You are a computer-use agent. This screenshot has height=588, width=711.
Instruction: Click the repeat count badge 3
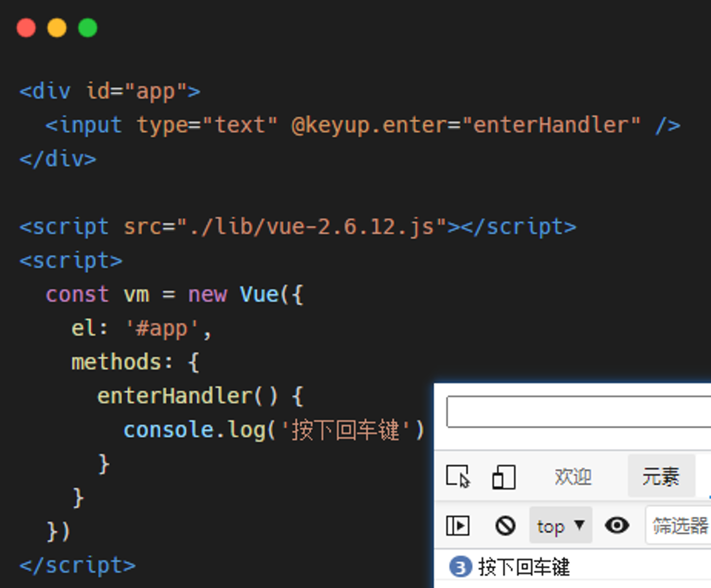tap(460, 567)
